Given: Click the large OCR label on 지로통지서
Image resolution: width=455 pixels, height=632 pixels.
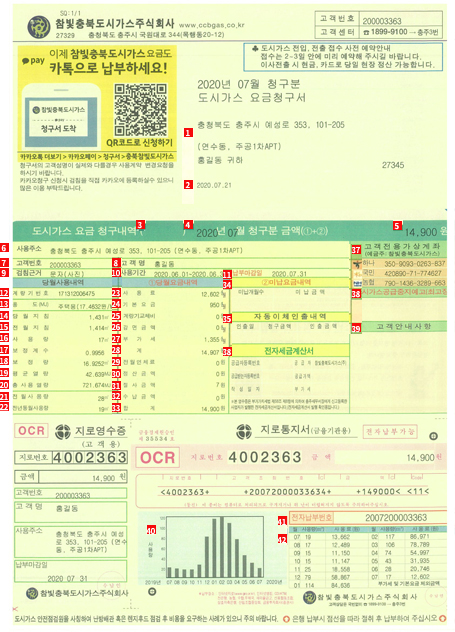Looking at the screenshot, I should tap(158, 457).
